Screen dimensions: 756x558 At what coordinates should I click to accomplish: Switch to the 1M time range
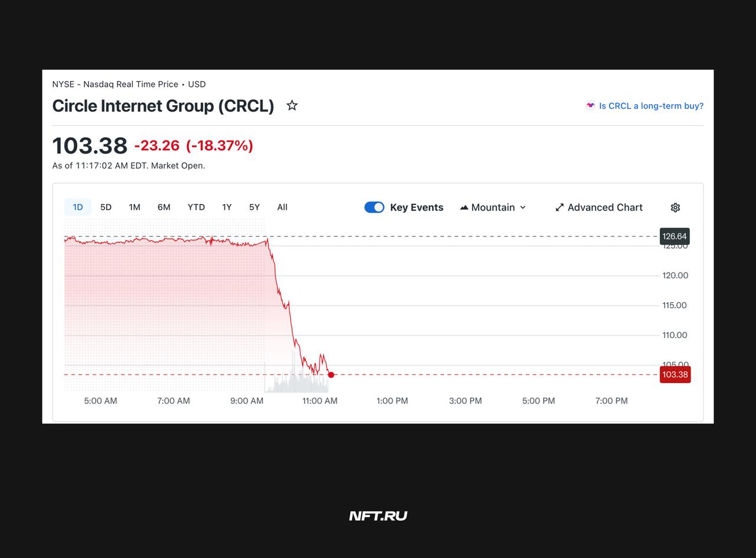[135, 207]
